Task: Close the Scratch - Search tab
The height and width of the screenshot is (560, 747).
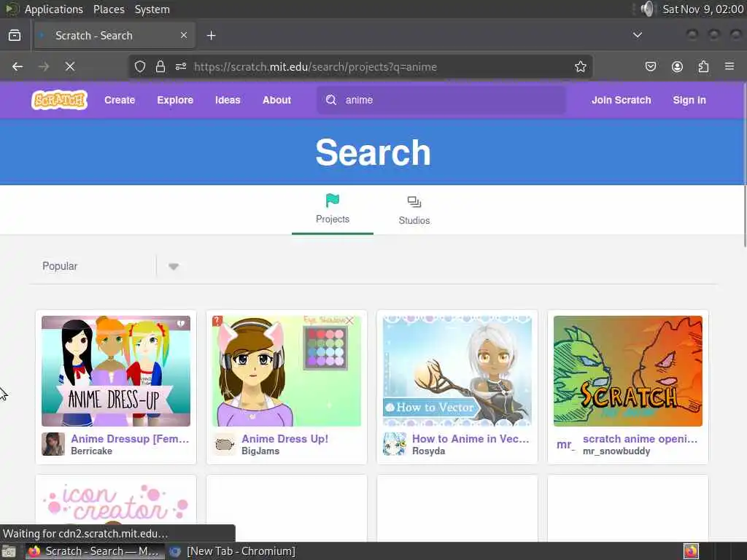Action: [x=184, y=35]
